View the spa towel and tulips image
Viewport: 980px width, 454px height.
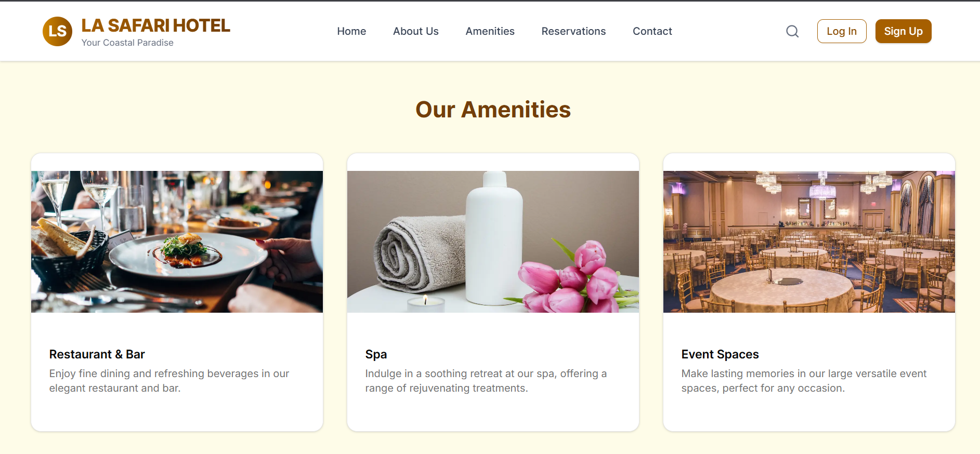pos(493,242)
